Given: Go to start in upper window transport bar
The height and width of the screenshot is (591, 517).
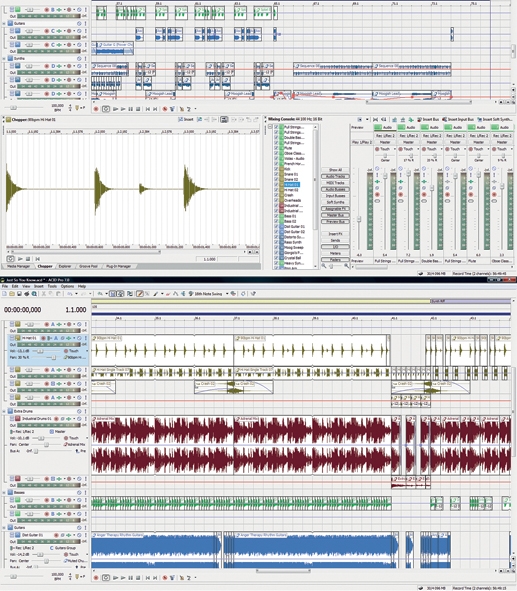Looking at the screenshot, I should (x=148, y=109).
